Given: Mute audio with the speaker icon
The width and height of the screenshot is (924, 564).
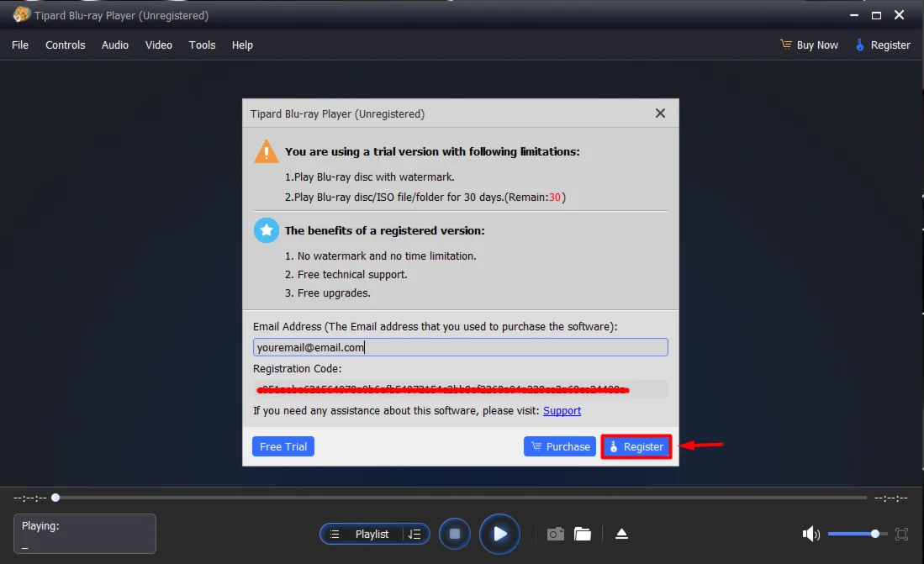Looking at the screenshot, I should point(810,534).
